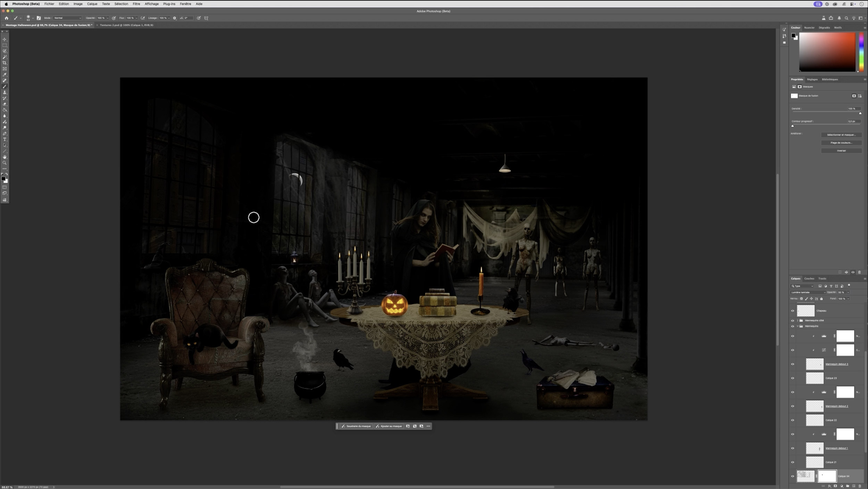Select the Eraser tool
Image resolution: width=868 pixels, height=489 pixels.
click(5, 104)
